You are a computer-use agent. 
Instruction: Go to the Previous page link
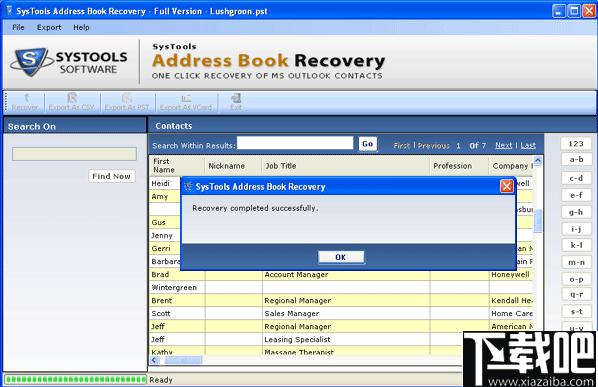tap(434, 146)
